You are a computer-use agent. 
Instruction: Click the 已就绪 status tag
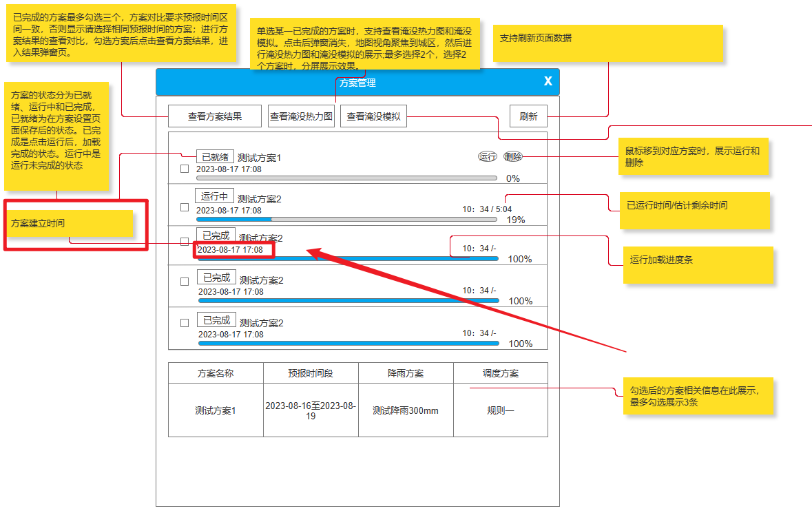click(215, 157)
